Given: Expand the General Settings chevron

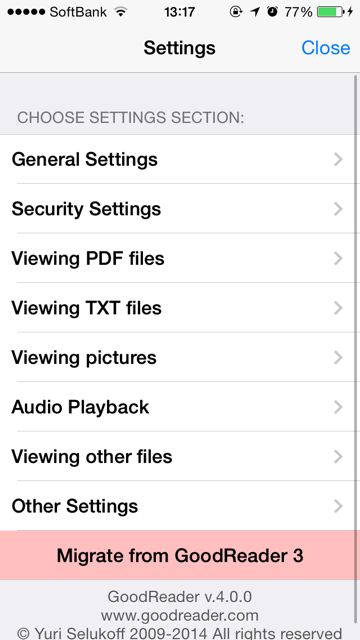Looking at the screenshot, I should coord(338,160).
